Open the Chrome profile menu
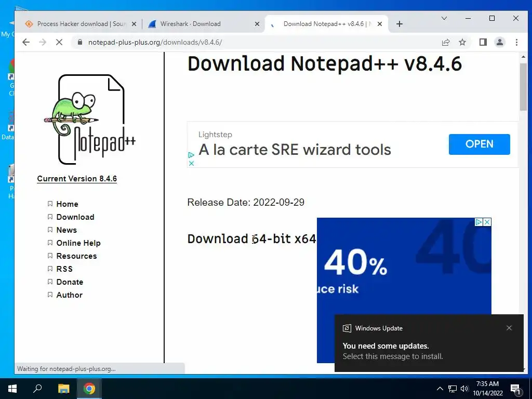 point(500,42)
